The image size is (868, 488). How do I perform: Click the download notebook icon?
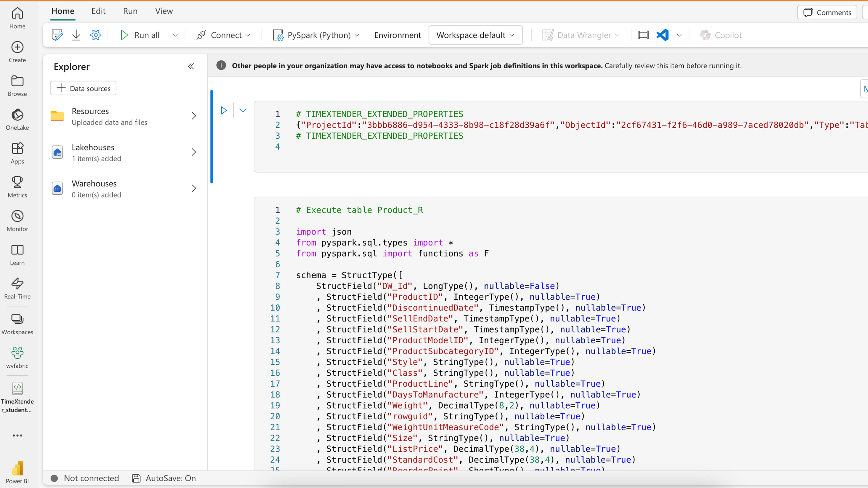pyautogui.click(x=76, y=35)
